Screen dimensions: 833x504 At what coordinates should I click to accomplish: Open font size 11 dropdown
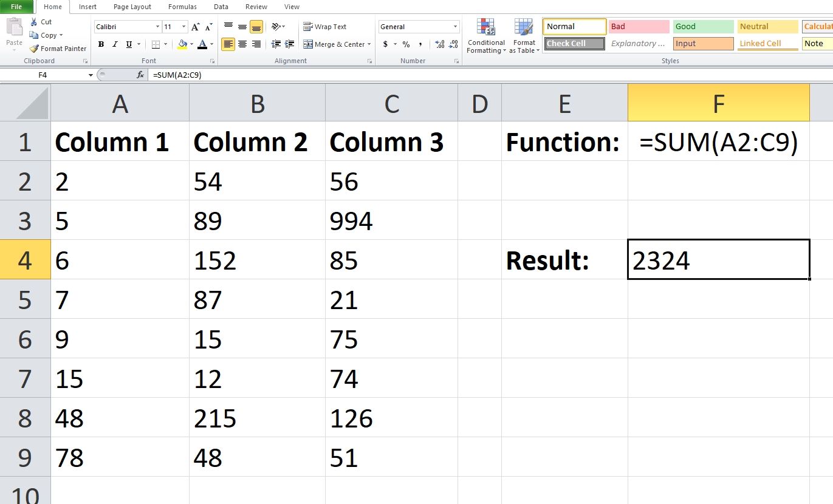tap(184, 27)
